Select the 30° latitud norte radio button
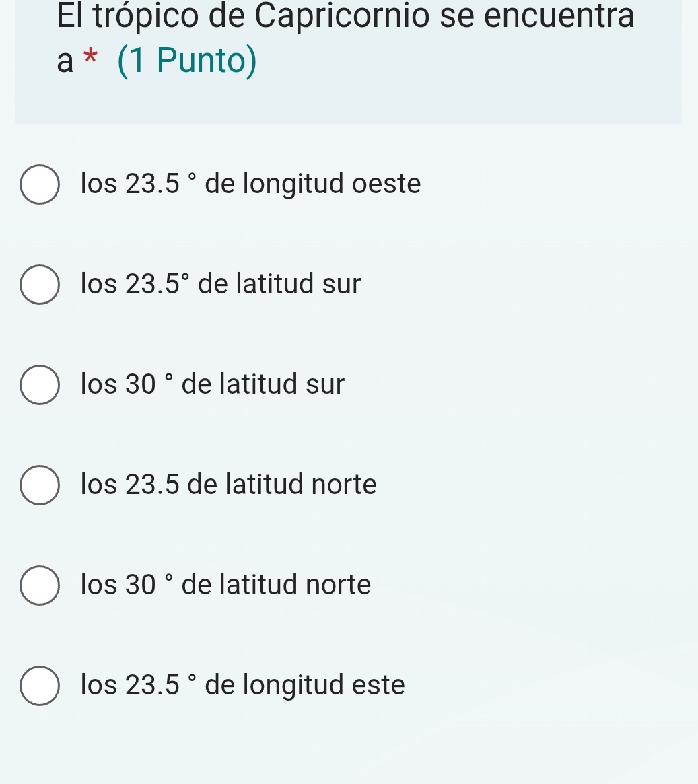 pos(40,585)
